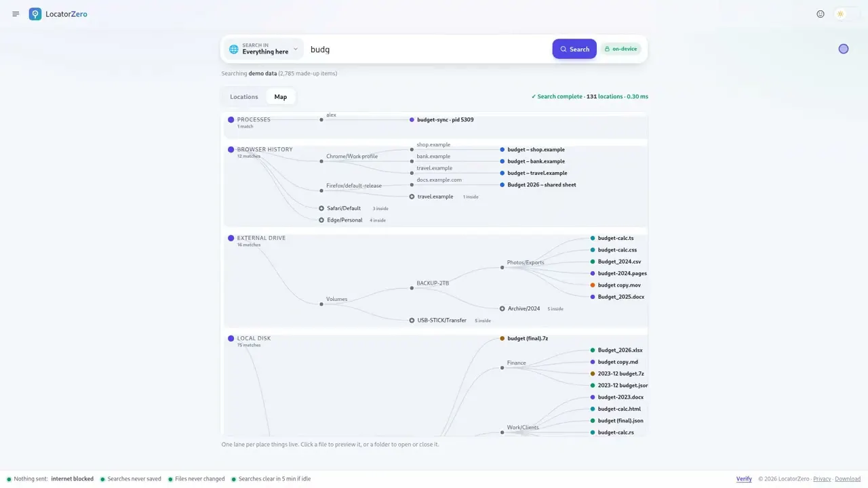Image resolution: width=868 pixels, height=488 pixels.
Task: Open the Download link
Action: (x=848, y=479)
